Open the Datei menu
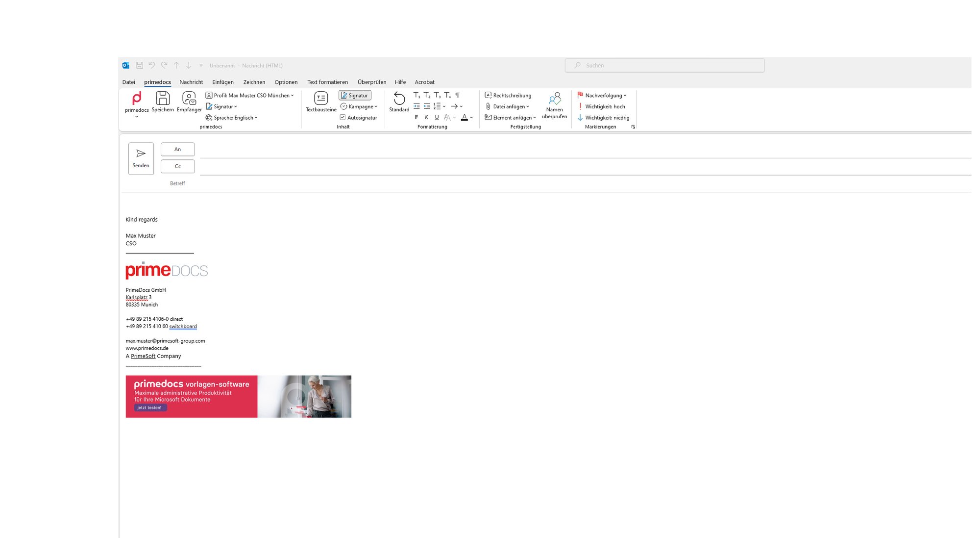Image resolution: width=980 pixels, height=538 pixels. click(128, 82)
